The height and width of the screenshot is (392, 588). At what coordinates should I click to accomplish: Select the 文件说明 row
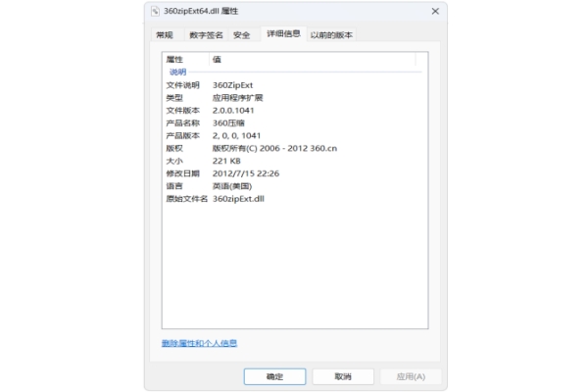(x=294, y=85)
